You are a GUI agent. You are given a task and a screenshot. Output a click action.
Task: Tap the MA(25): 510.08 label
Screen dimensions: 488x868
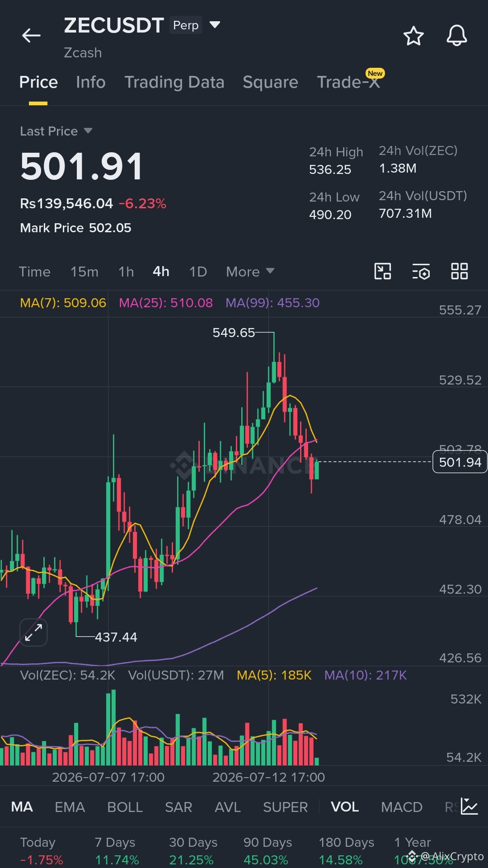(x=166, y=303)
